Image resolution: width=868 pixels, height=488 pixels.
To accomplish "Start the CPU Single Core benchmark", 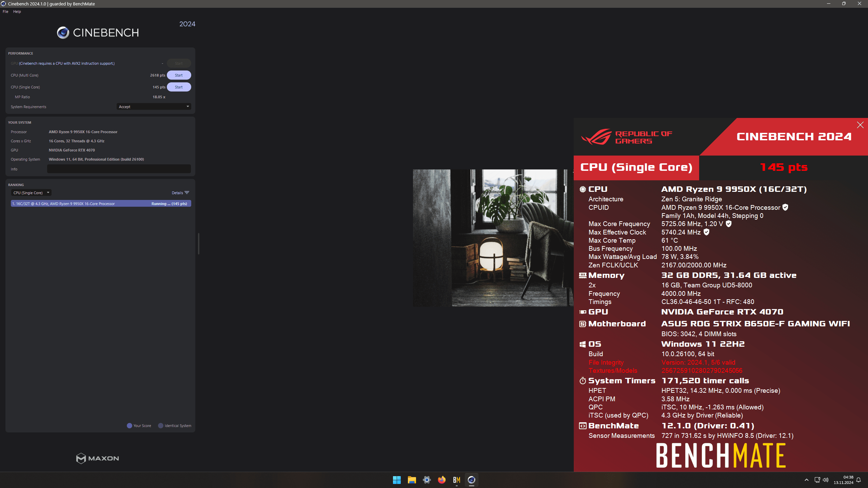I will (179, 87).
